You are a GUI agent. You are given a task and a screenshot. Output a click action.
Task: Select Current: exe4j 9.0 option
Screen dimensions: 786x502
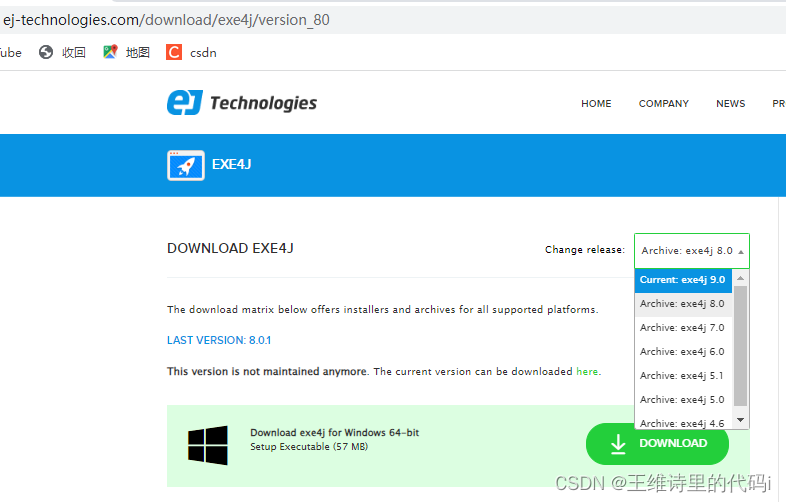coord(683,280)
